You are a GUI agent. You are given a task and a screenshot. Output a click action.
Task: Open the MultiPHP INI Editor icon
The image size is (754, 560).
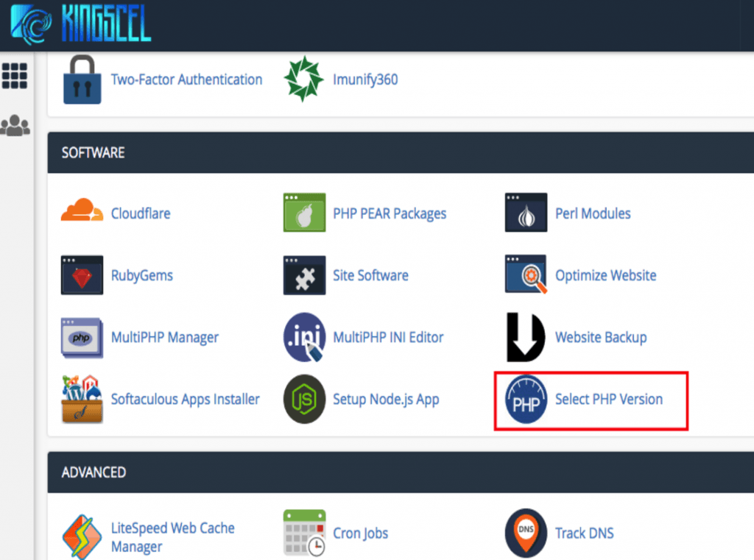coord(304,338)
